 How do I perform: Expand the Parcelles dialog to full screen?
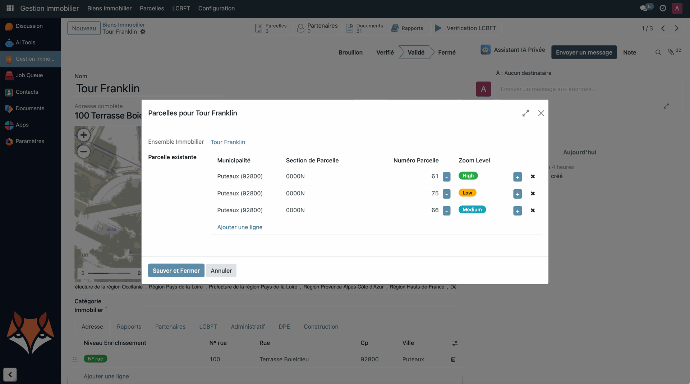(525, 113)
